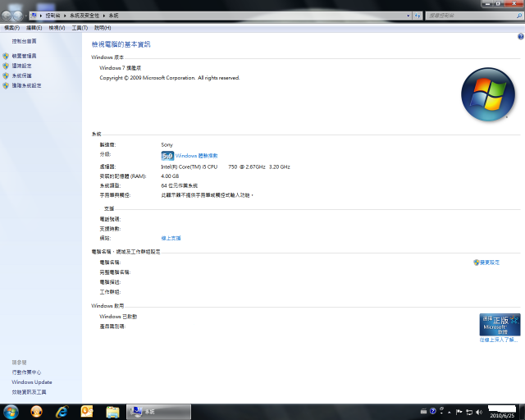Open the 說明(H) menu

[103, 28]
